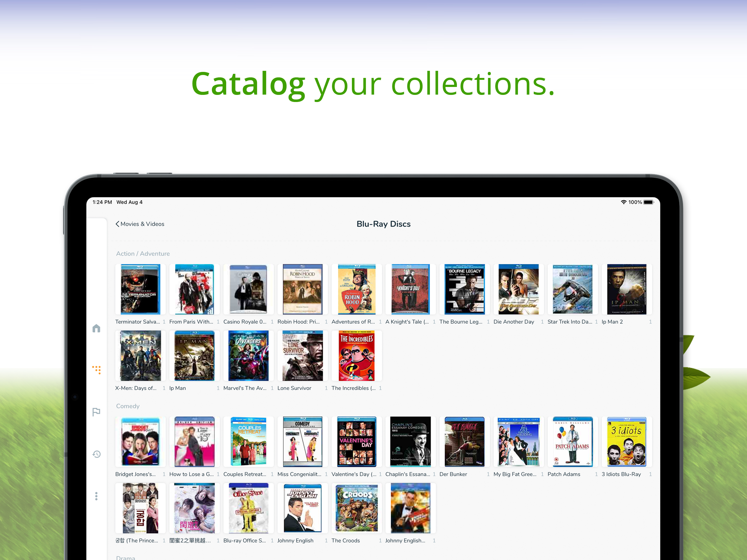Select the Action / Adventure section header

coord(143,254)
